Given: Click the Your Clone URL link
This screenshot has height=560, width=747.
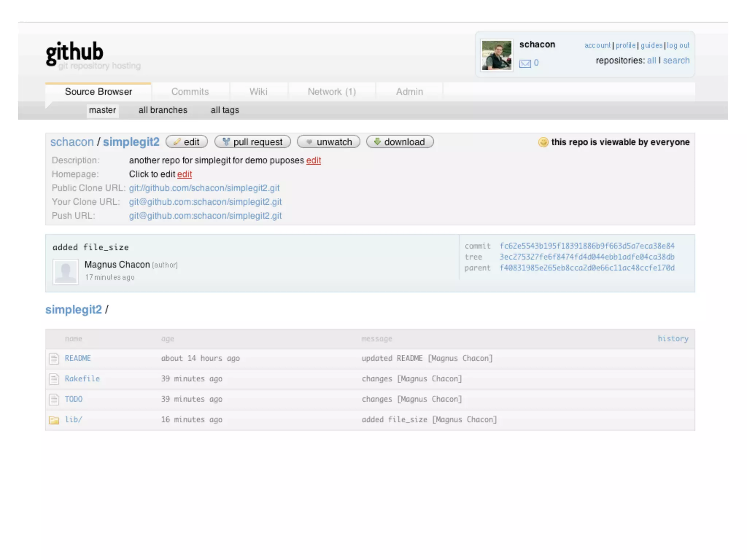Looking at the screenshot, I should [205, 202].
